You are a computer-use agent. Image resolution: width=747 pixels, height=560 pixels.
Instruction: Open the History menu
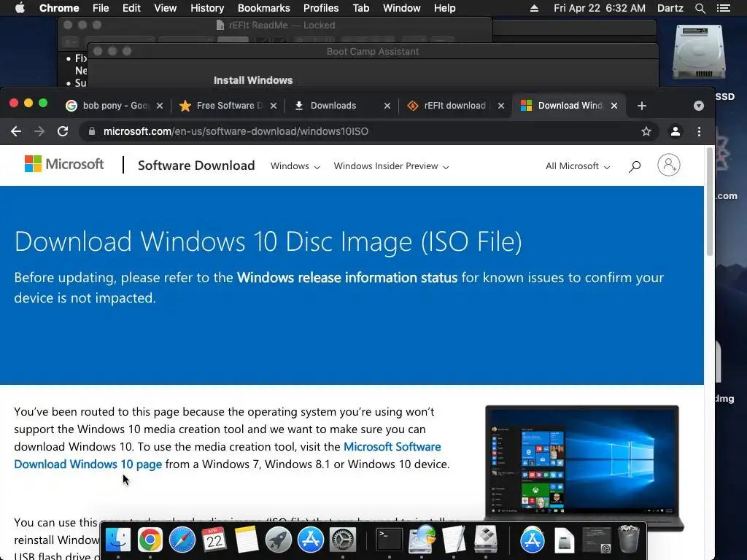pyautogui.click(x=207, y=8)
